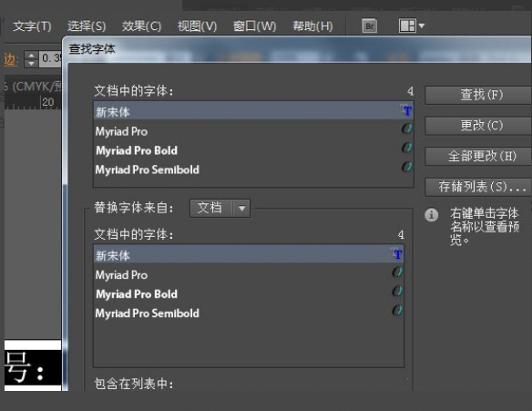Open the arrange documents dropdown arrow

click(x=422, y=26)
